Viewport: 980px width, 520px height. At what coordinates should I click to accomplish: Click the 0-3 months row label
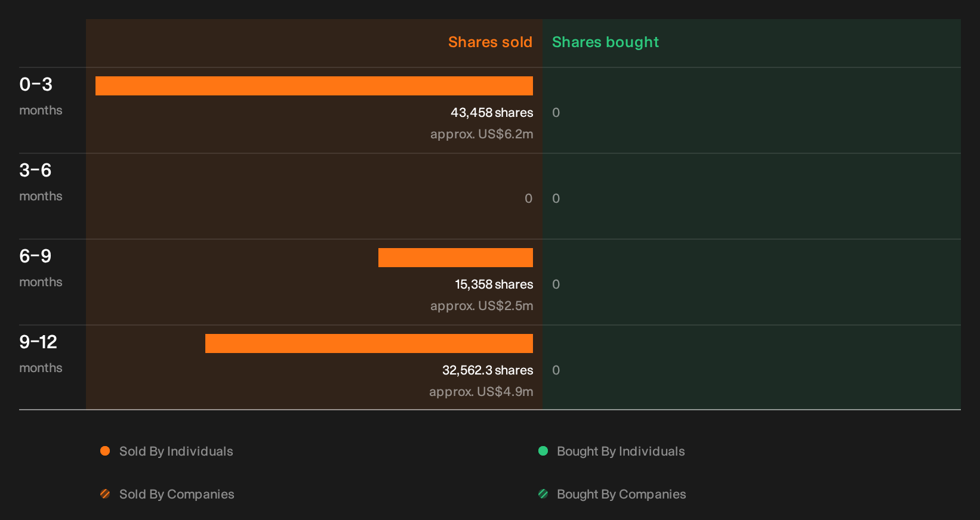point(41,97)
